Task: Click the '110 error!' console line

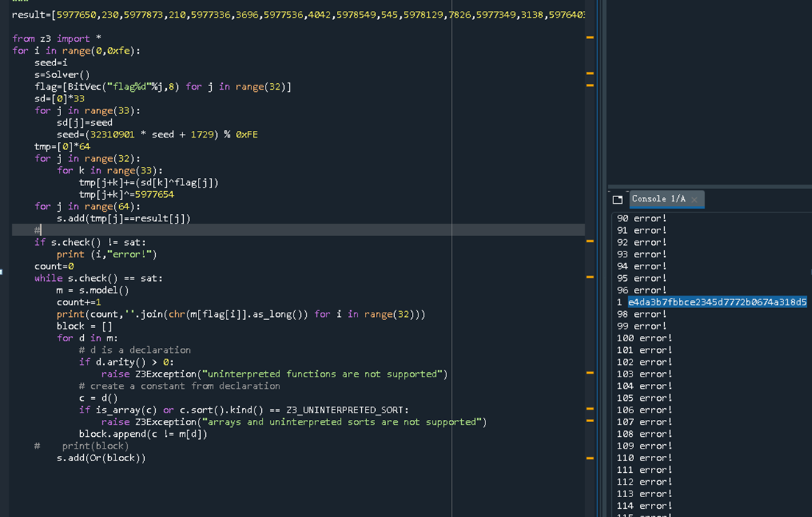Action: click(644, 458)
